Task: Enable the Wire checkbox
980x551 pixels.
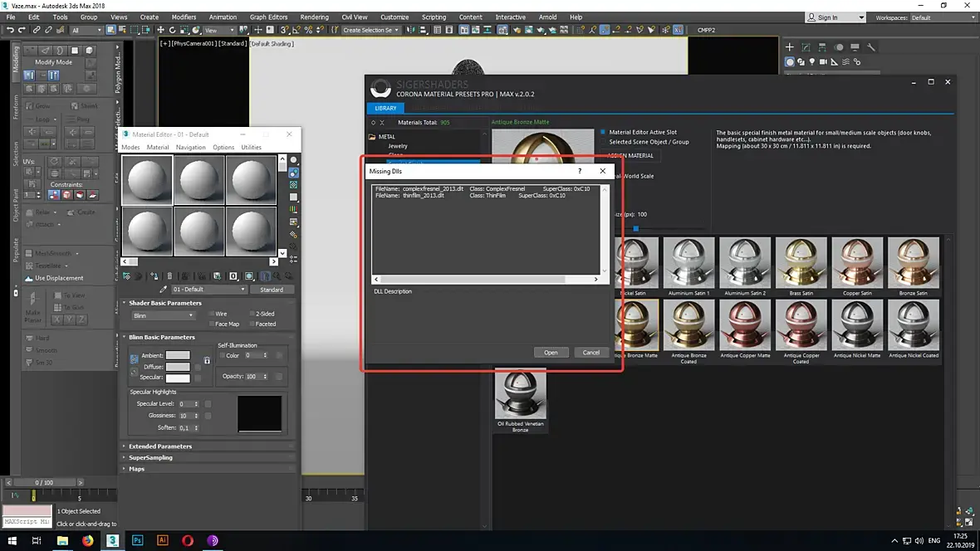Action: (x=212, y=314)
